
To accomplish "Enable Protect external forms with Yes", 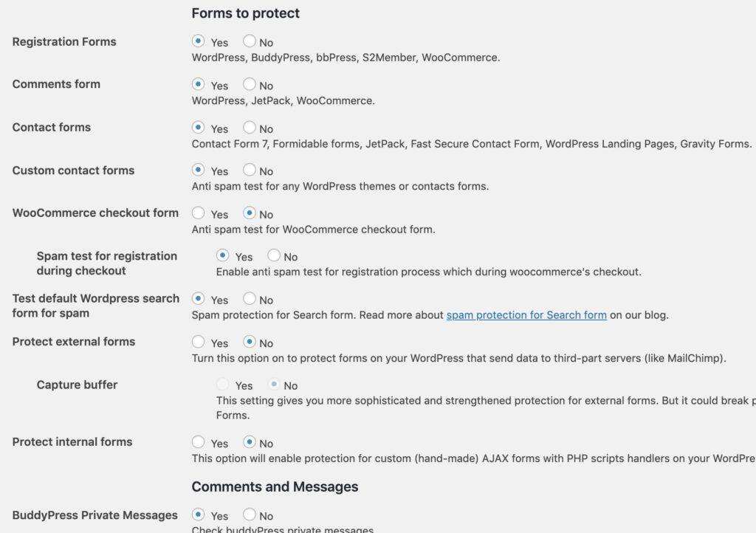I will [x=198, y=342].
